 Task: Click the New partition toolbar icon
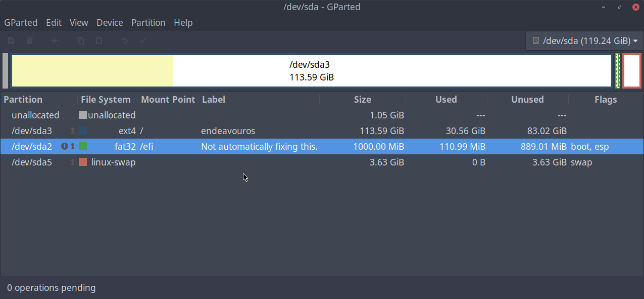click(11, 40)
